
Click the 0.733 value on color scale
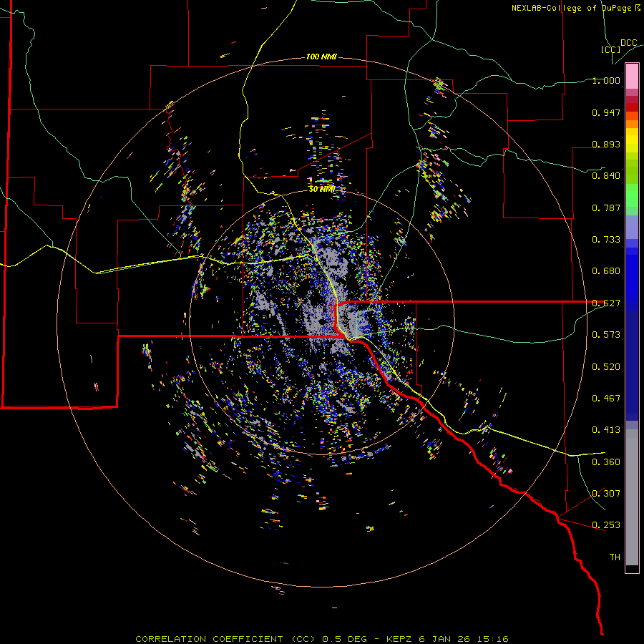click(x=606, y=240)
